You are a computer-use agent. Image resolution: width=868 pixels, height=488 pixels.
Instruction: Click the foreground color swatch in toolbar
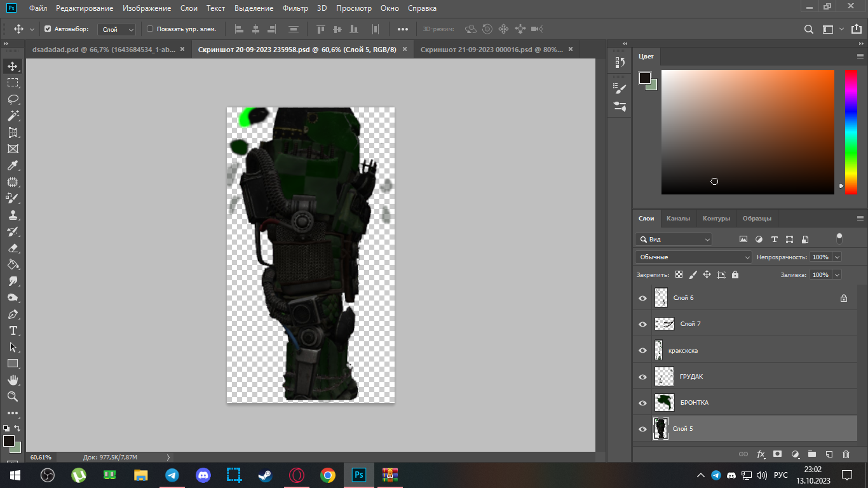(x=9, y=441)
